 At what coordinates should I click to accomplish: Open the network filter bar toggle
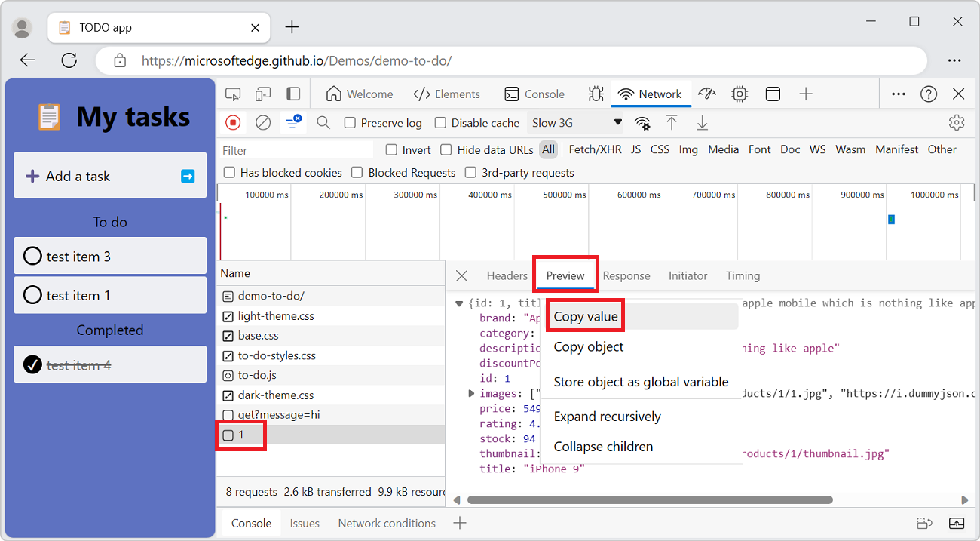click(293, 122)
